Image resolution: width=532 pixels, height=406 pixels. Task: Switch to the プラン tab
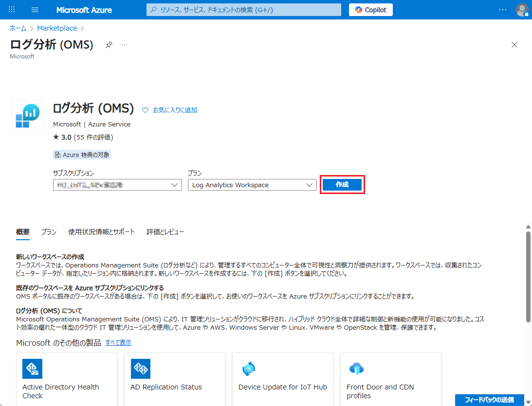tap(49, 232)
